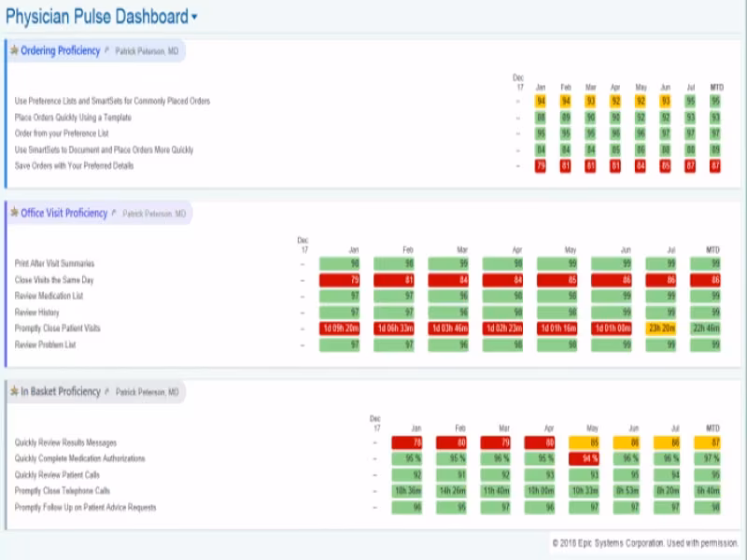Click the small arrow icon after Office Visit Proficiency title
The image size is (747, 560).
click(114, 213)
